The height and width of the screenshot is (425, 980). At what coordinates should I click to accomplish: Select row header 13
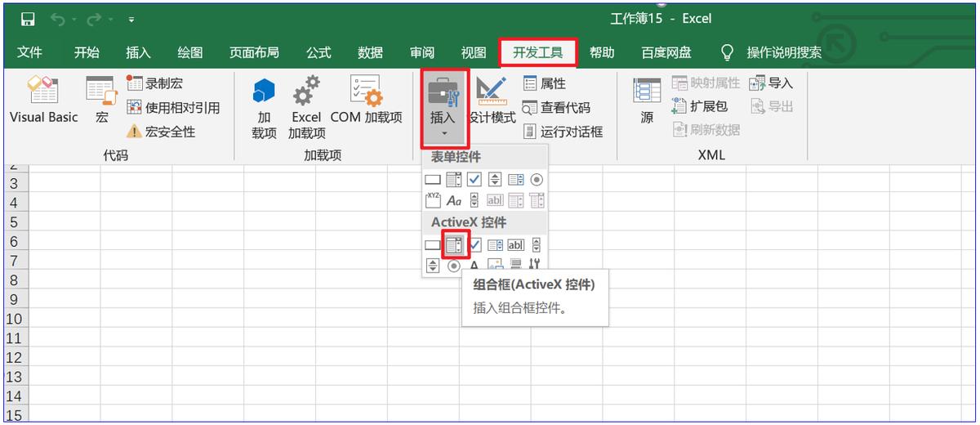pos(15,378)
